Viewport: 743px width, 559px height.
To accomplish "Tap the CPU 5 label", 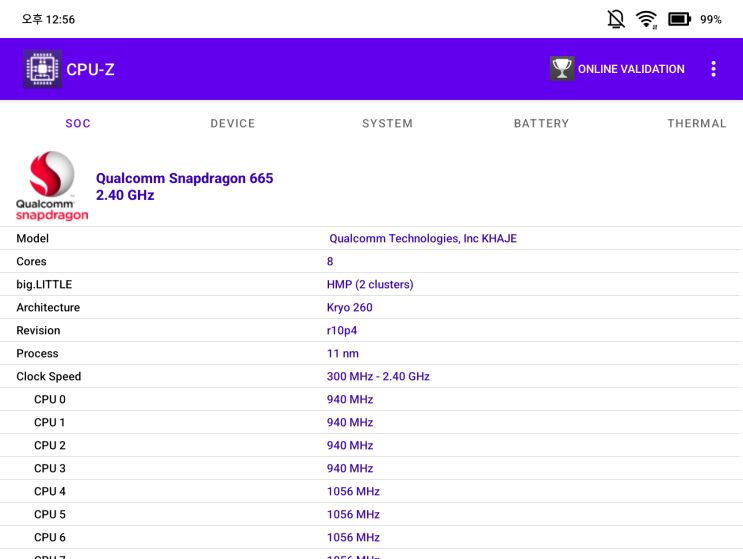I will 50,514.
